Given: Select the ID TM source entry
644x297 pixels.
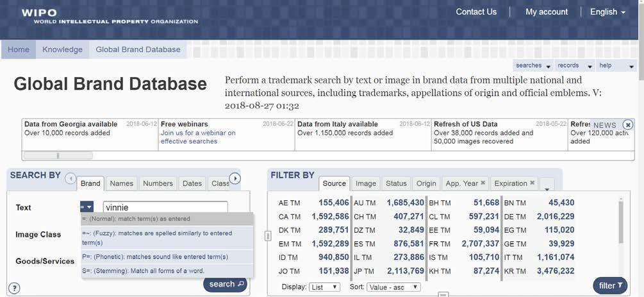Looking at the screenshot, I should 314,257.
